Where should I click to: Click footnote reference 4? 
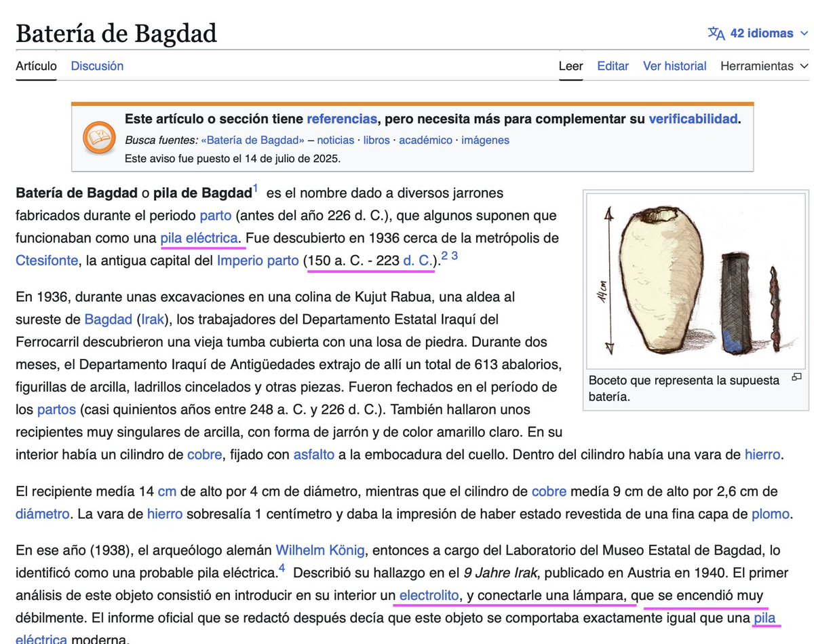282,569
